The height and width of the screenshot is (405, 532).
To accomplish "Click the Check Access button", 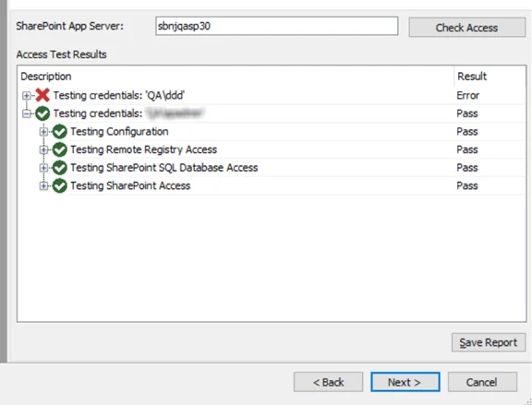I will (466, 28).
